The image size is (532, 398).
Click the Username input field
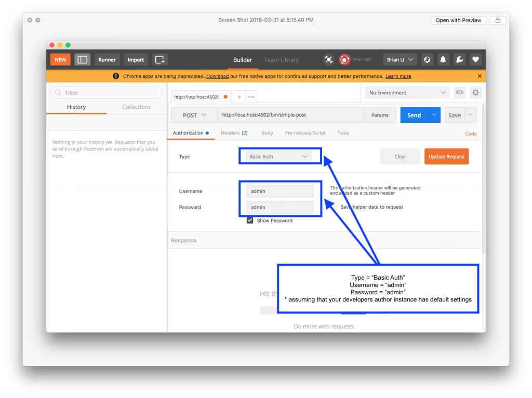[280, 191]
